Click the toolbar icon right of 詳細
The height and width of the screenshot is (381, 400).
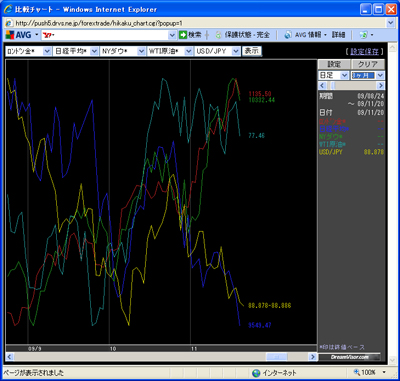click(364, 35)
